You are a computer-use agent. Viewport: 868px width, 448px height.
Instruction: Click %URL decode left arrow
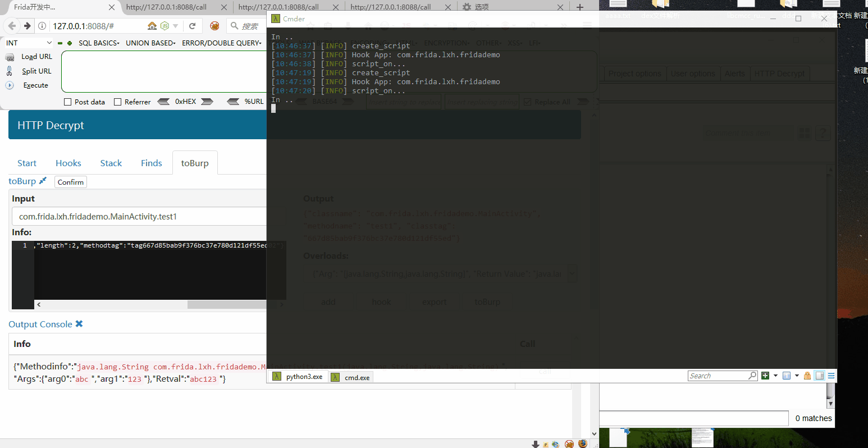(233, 102)
